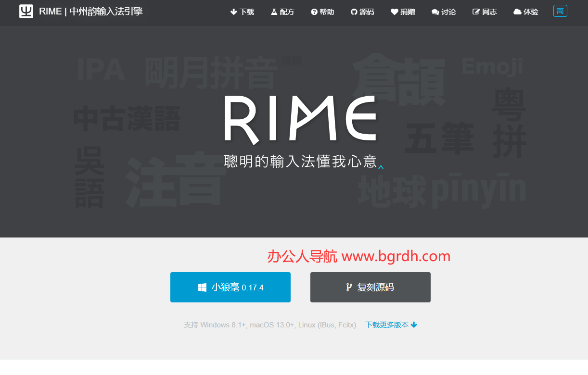The width and height of the screenshot is (588, 375).
Task: Click the fork icon on 复刻源码 button
Action: coord(349,287)
